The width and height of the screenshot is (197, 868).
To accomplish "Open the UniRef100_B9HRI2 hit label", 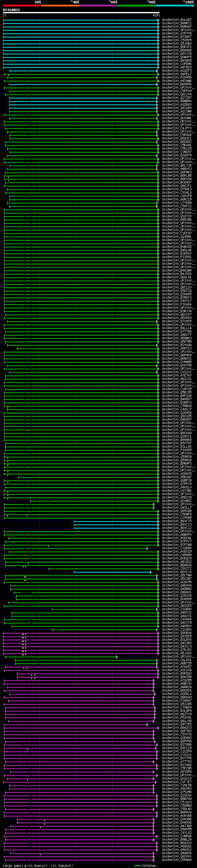I will pyautogui.click(x=177, y=24).
